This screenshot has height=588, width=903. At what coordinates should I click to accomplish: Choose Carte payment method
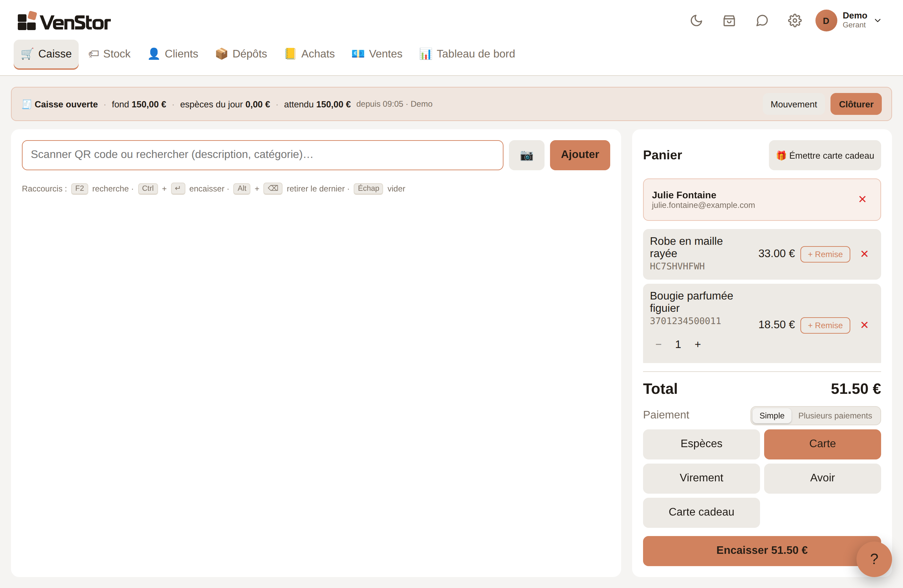click(822, 444)
